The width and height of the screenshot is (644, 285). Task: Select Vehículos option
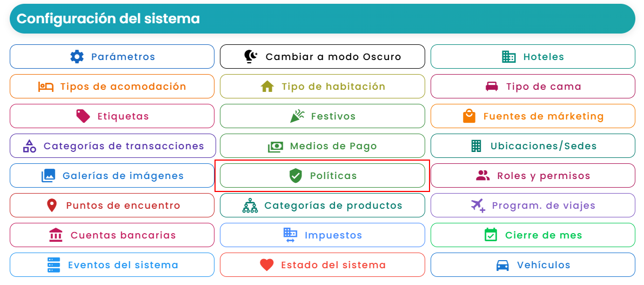click(533, 265)
